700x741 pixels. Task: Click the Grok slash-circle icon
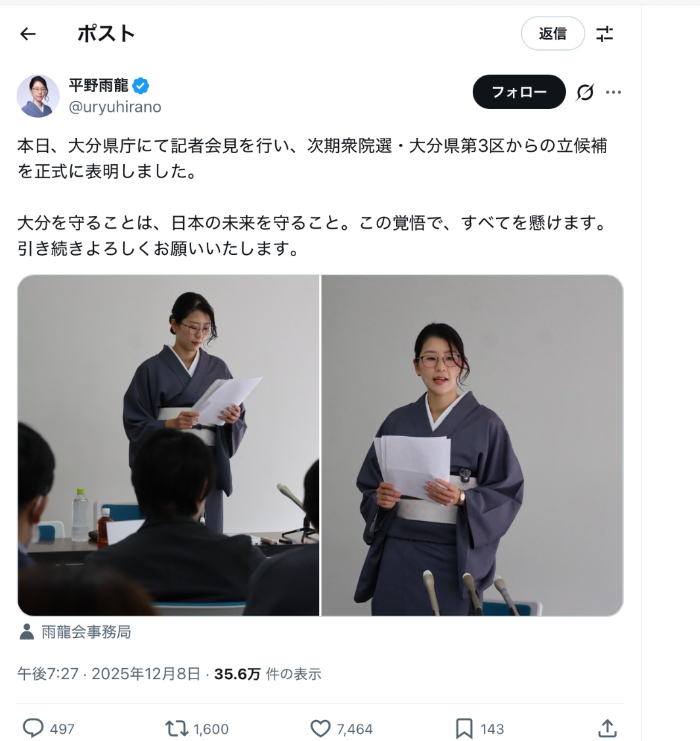584,92
